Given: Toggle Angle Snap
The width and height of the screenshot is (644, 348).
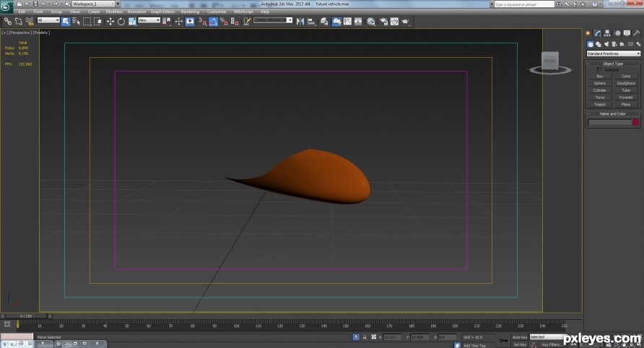Looking at the screenshot, I should click(213, 22).
